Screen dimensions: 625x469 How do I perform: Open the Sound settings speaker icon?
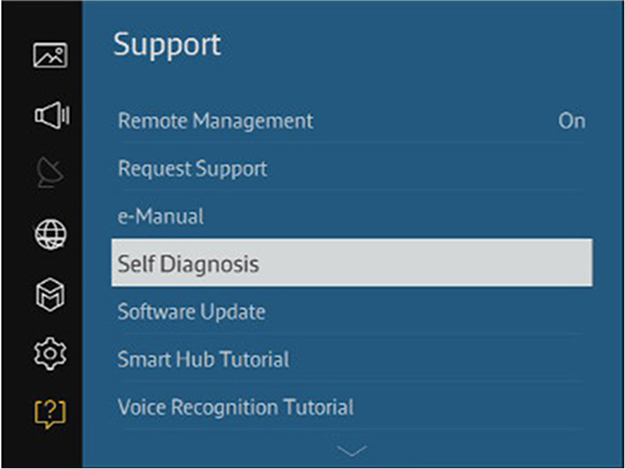52,115
